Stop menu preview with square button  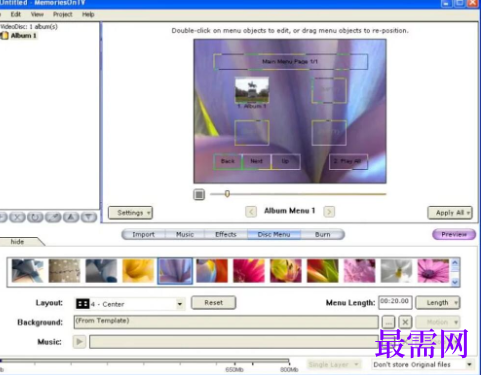pyautogui.click(x=199, y=194)
